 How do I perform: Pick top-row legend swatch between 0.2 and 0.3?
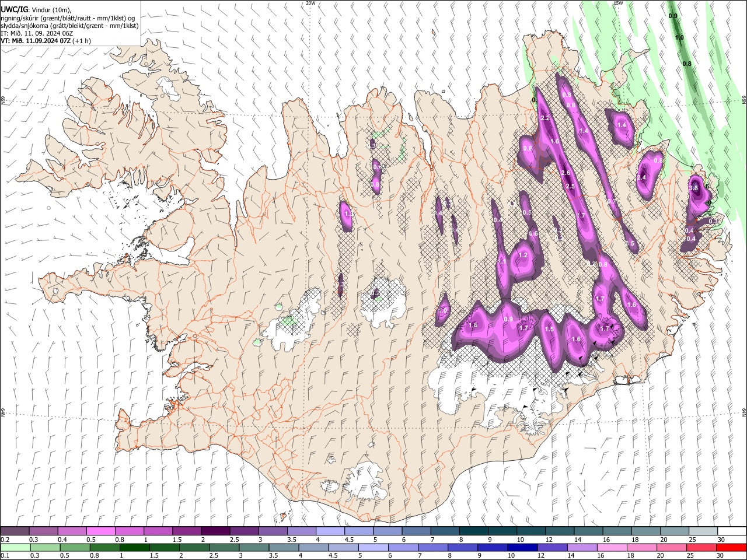pyautogui.click(x=15, y=531)
